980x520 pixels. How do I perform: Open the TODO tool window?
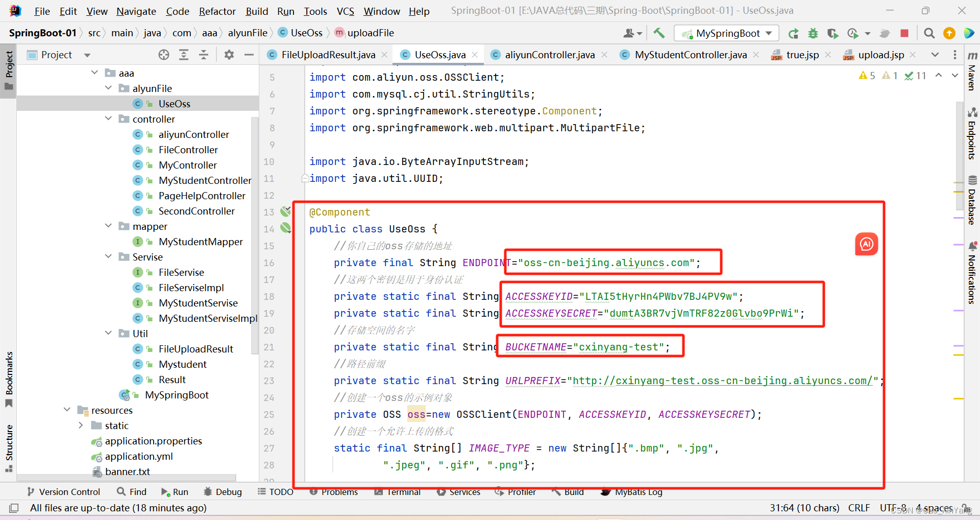tap(276, 492)
